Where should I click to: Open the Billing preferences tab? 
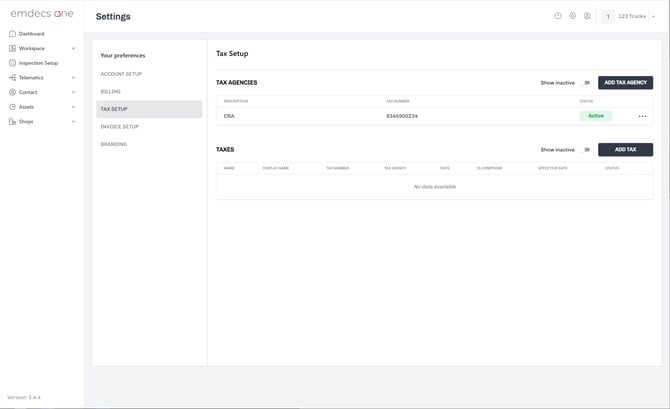pos(149,91)
